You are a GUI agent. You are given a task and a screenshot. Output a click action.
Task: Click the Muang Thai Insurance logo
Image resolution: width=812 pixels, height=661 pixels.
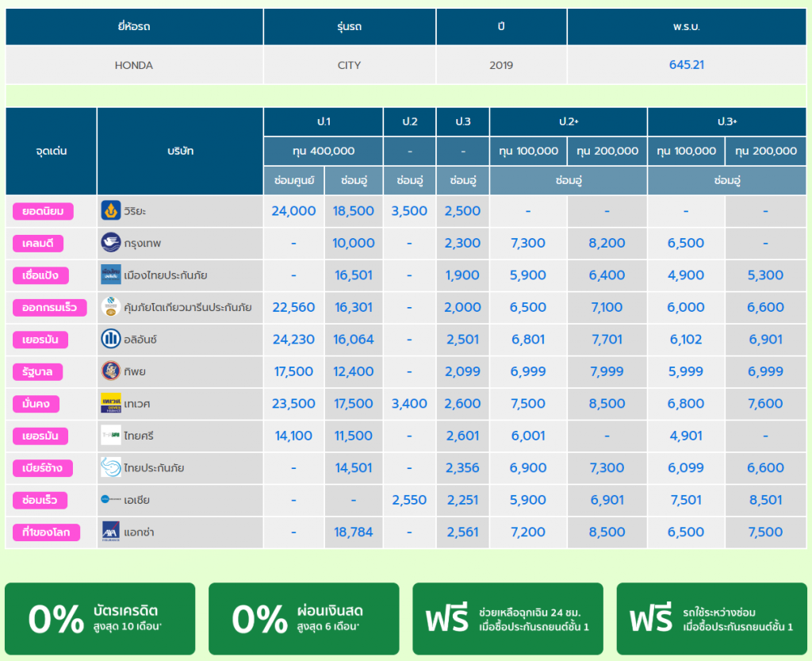(x=111, y=275)
